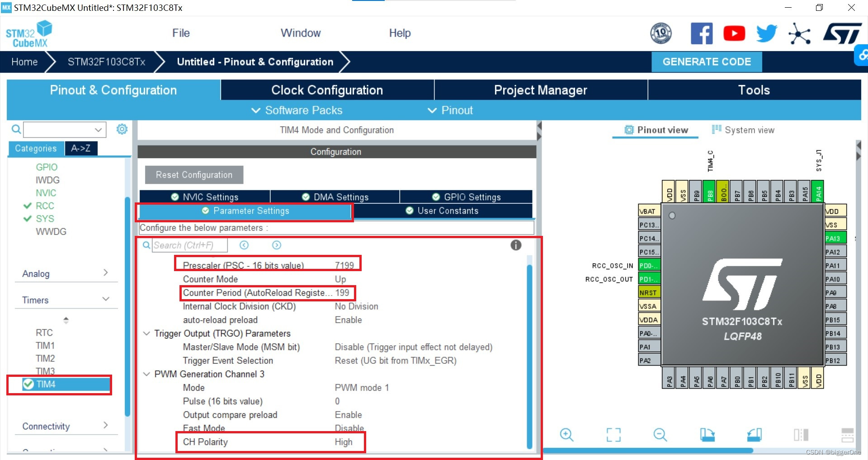Focus the parameter Search (Ctrl+F) field
The image size is (868, 460).
point(189,245)
